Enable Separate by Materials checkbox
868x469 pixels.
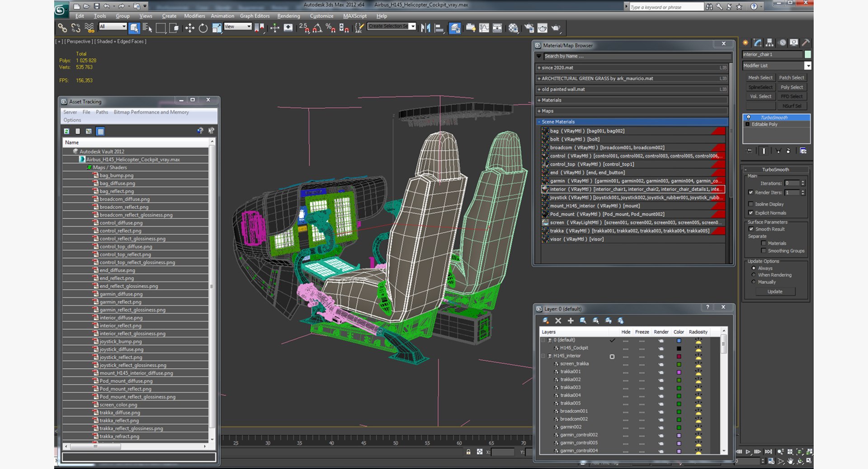click(764, 243)
